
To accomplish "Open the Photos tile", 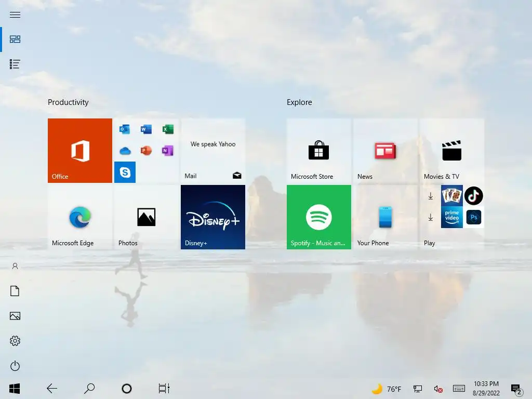I will click(146, 217).
